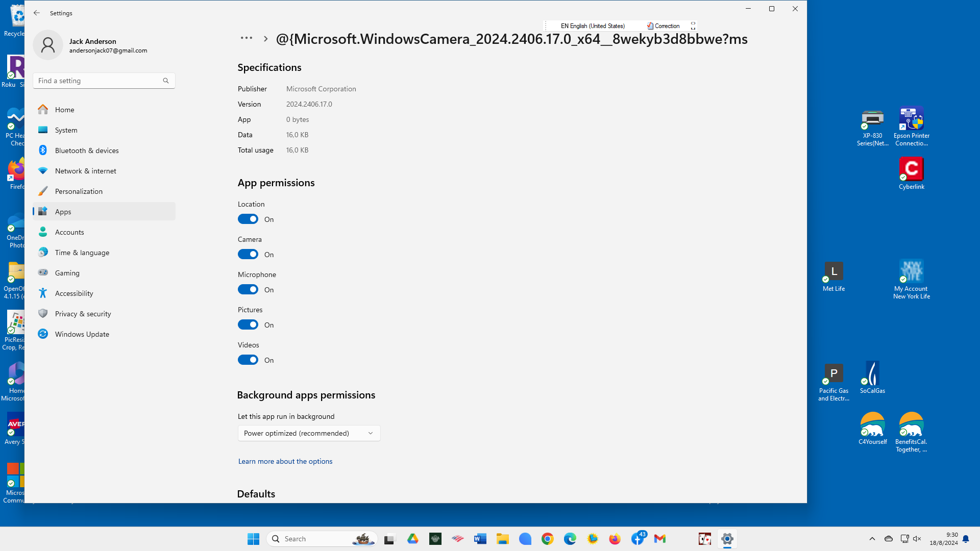This screenshot has height=551, width=980.
Task: Select the XP-830 Series printer desktop icon
Action: click(873, 128)
